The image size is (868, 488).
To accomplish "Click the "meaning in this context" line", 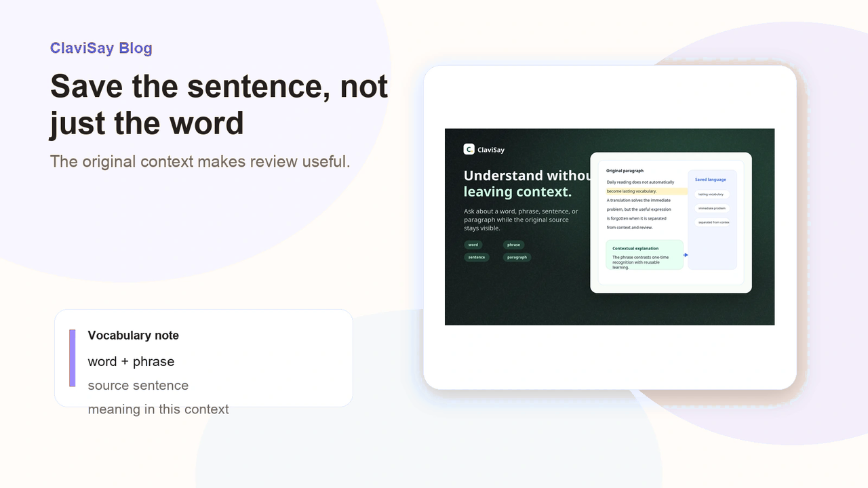I will 159,409.
